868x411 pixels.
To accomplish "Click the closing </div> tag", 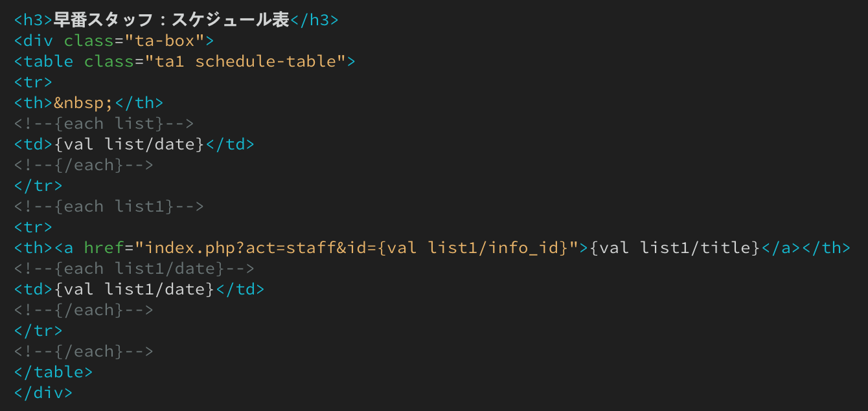I will click(43, 393).
